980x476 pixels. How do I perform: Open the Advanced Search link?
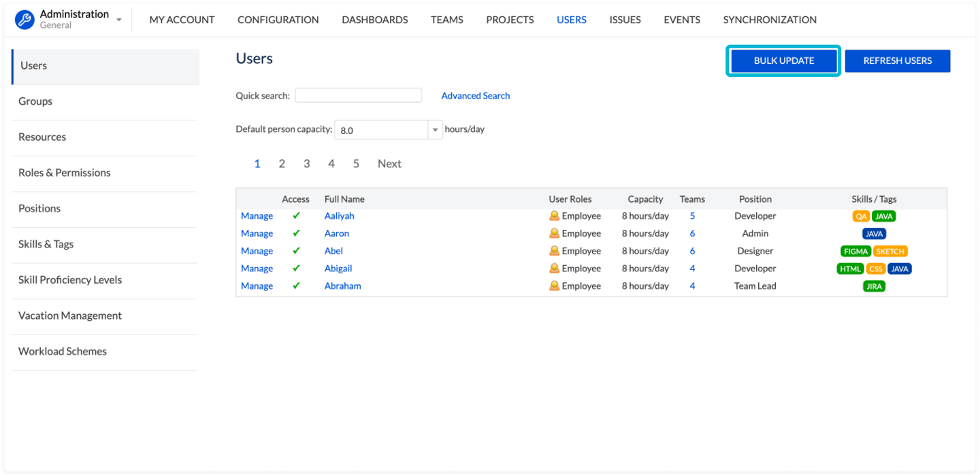coord(475,96)
